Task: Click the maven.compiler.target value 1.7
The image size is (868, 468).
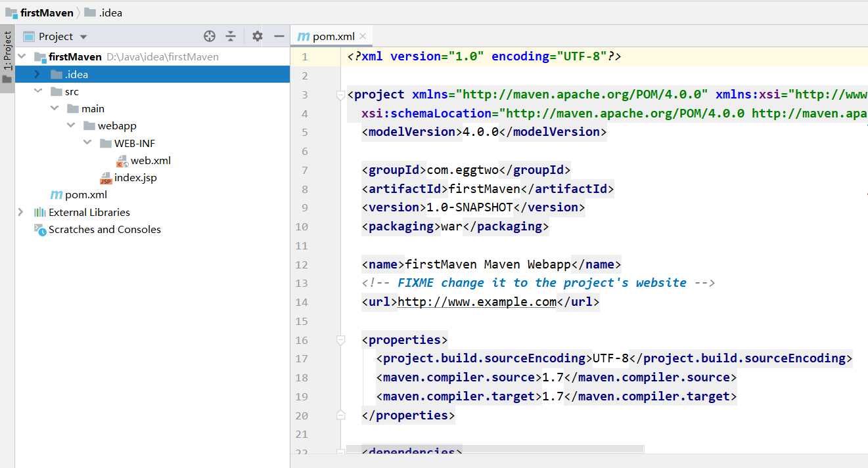Action: coord(553,396)
